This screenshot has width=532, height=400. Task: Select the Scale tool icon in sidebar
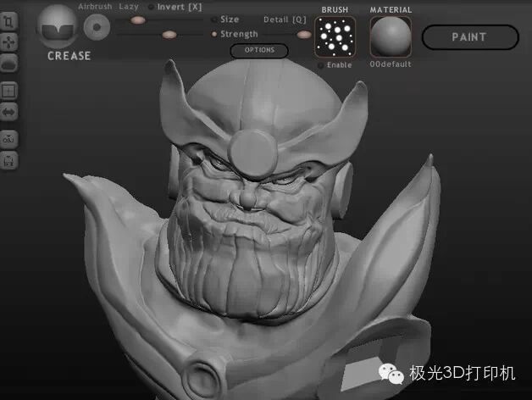(8, 22)
